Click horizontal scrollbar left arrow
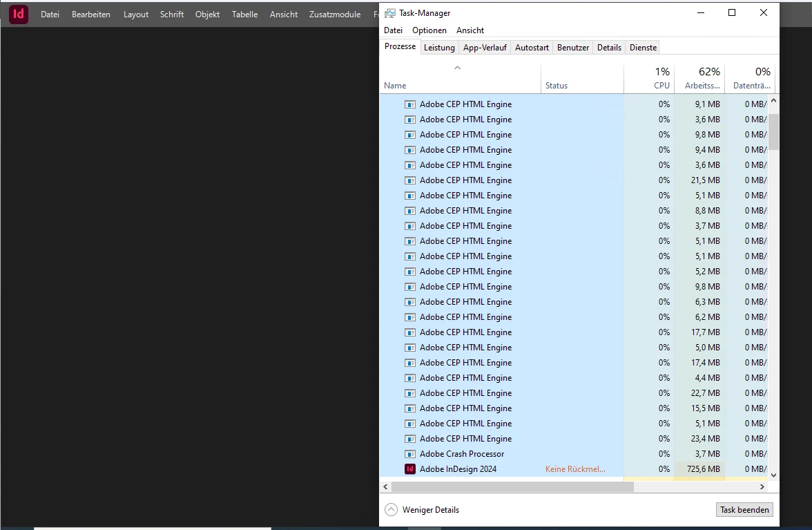Viewport: 812px width, 530px height. pyautogui.click(x=385, y=487)
